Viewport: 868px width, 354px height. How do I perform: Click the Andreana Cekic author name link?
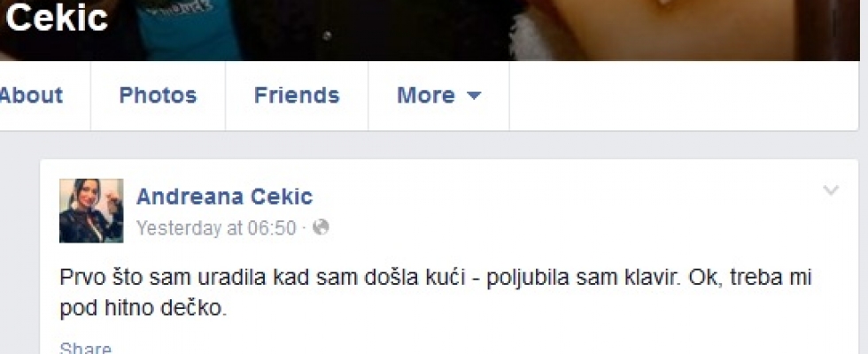tap(224, 196)
